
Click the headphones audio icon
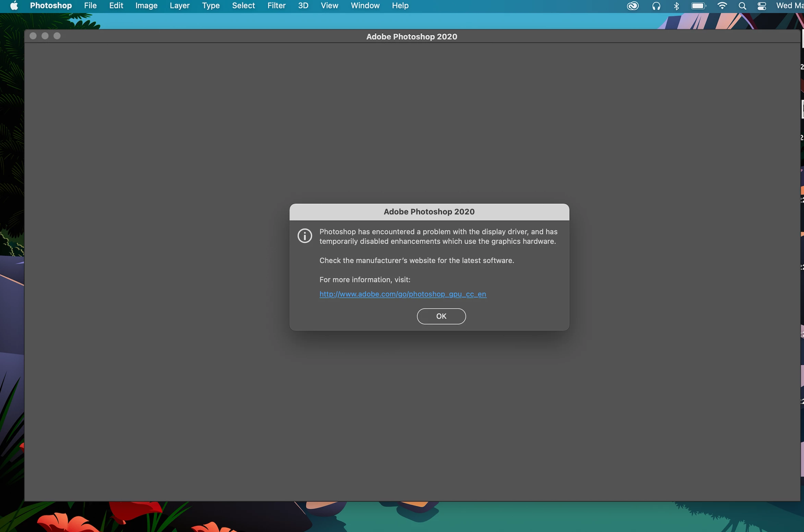click(x=656, y=6)
